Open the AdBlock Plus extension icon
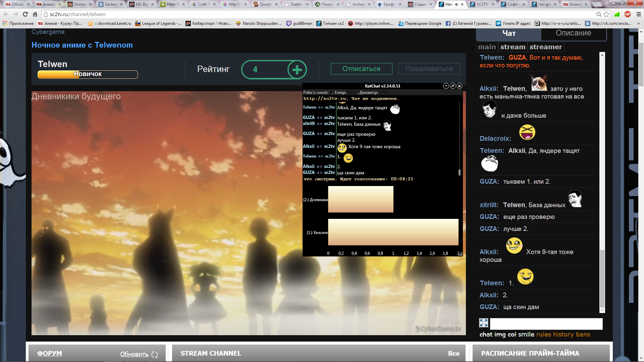The width and height of the screenshot is (644, 362). click(x=628, y=14)
